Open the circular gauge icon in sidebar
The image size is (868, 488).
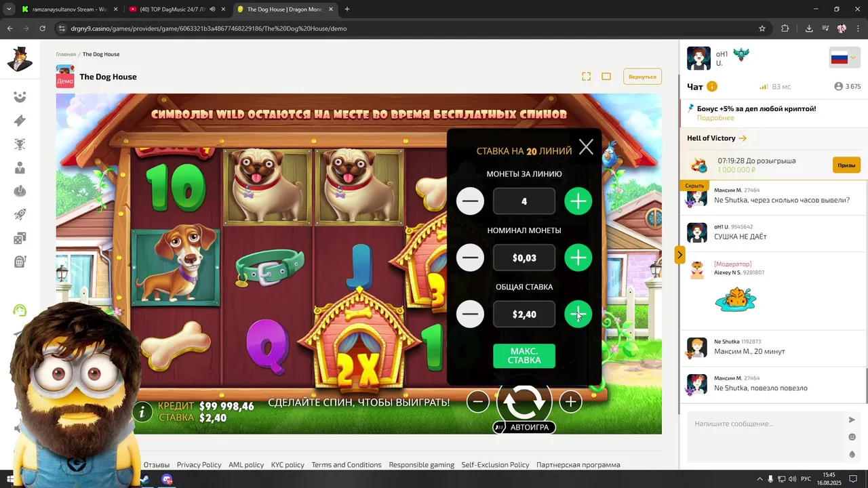coord(20,191)
